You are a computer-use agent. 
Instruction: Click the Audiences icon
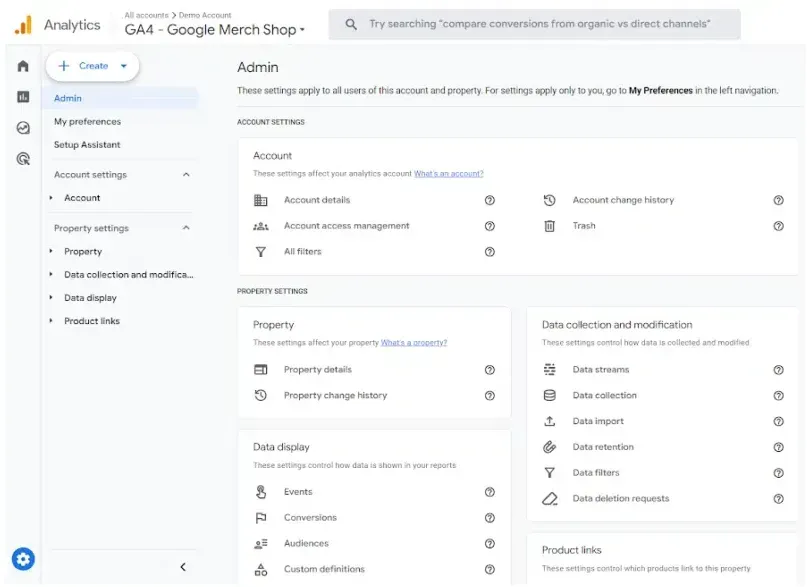[261, 543]
